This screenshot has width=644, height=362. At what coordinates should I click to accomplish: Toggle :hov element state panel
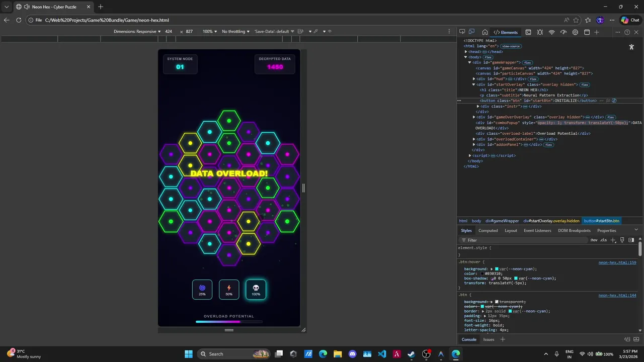[594, 240]
